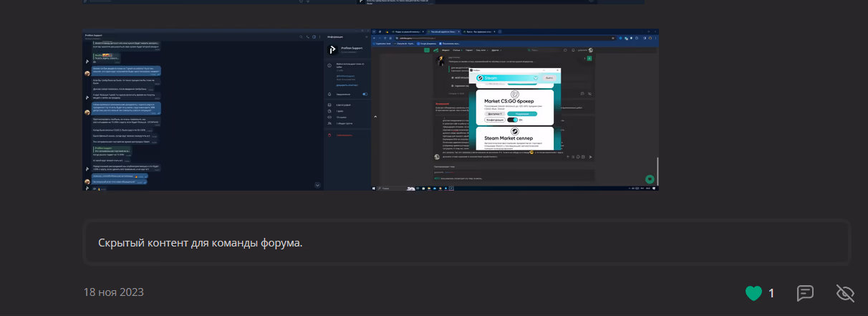
Task: Toggle Уведомления switch in Telegram info panel
Action: [365, 94]
